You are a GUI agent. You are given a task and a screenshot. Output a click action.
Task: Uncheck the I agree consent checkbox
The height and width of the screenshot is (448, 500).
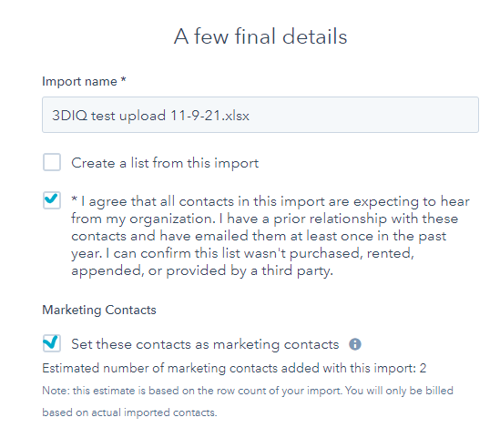click(52, 200)
